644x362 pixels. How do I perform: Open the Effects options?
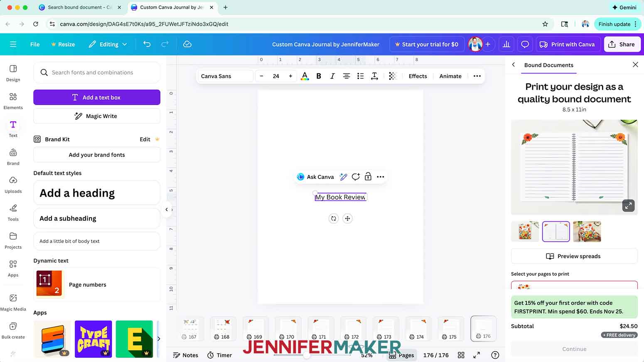(x=418, y=76)
